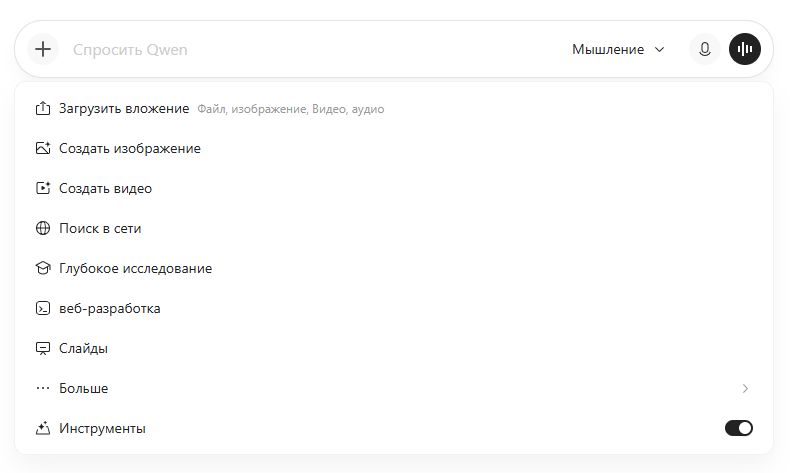Open the Больше menu entry

click(x=394, y=388)
